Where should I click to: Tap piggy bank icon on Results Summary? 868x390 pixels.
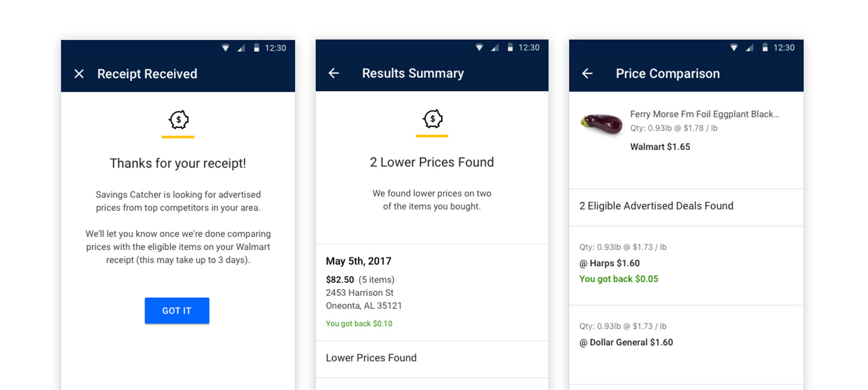click(433, 119)
